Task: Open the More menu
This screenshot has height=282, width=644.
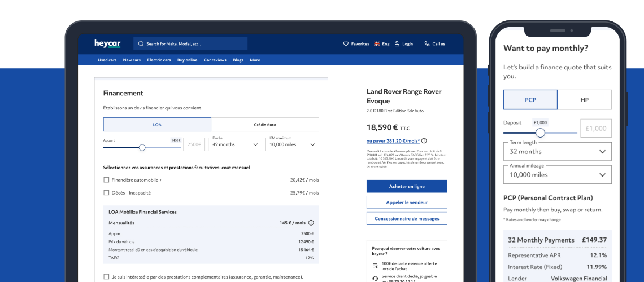Action: point(255,60)
